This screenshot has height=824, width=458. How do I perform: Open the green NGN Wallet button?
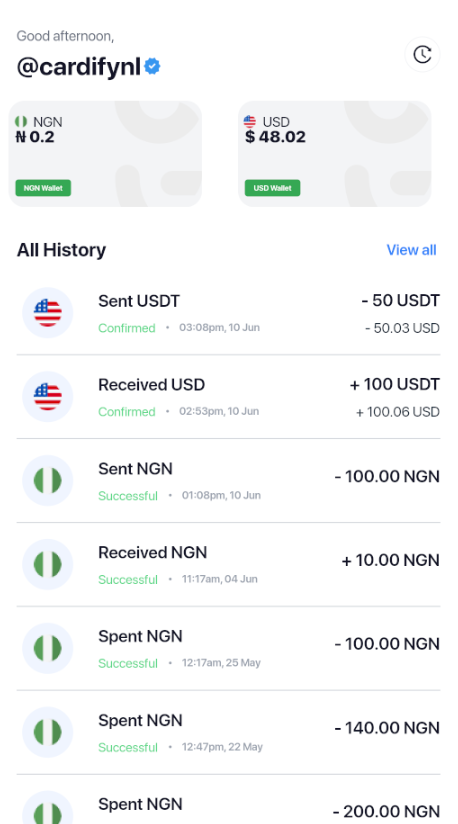pyautogui.click(x=43, y=188)
